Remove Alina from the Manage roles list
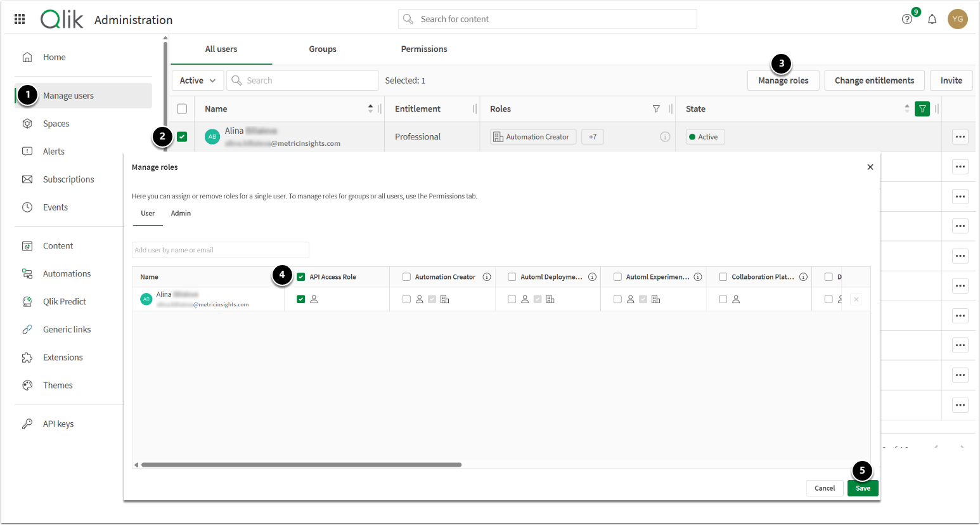 (856, 299)
